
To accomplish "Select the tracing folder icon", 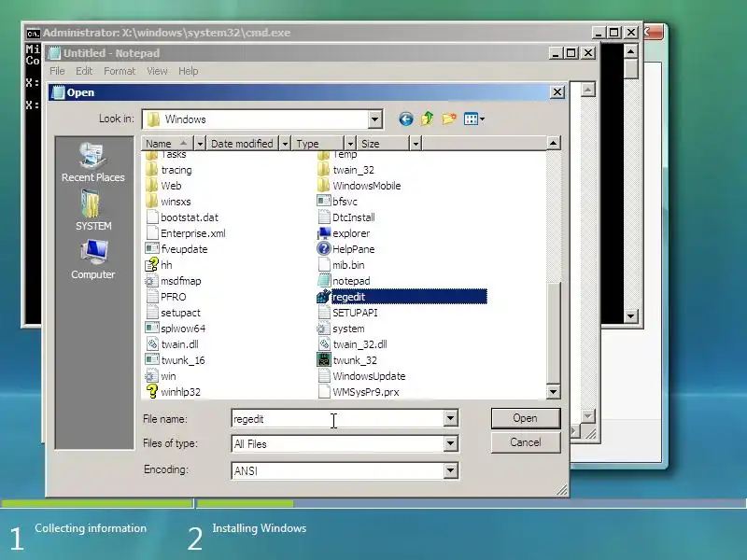I will pos(152,170).
